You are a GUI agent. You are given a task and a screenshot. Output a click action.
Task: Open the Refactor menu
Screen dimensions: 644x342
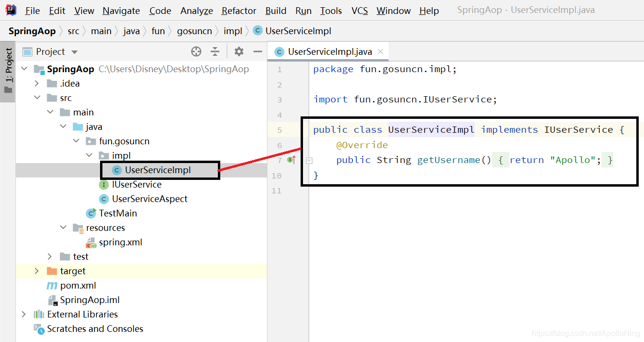point(239,11)
